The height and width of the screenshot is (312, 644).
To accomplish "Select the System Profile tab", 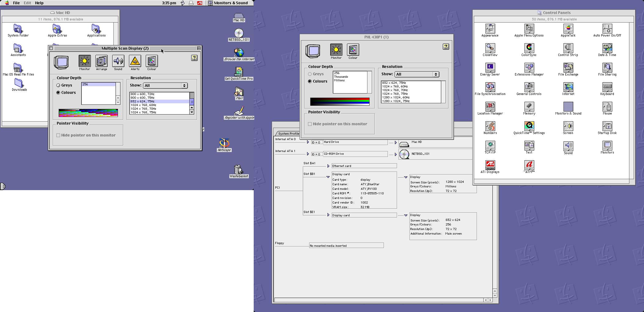I will click(x=288, y=134).
